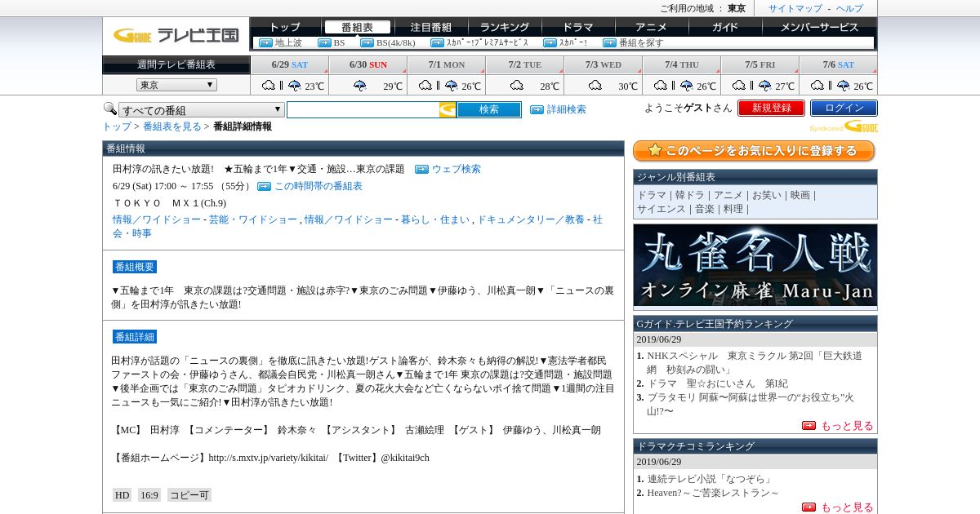Click the 韓ドラ genre link
The image size is (980, 514).
690,195
